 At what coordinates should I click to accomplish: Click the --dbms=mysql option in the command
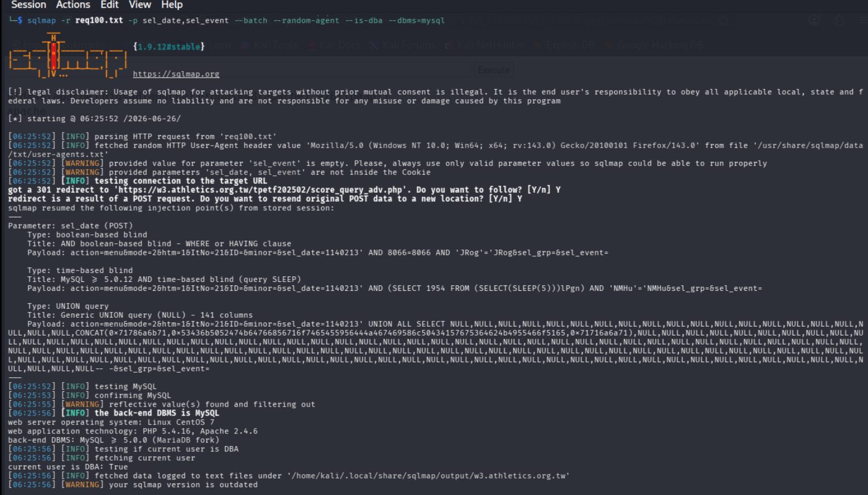coord(417,20)
